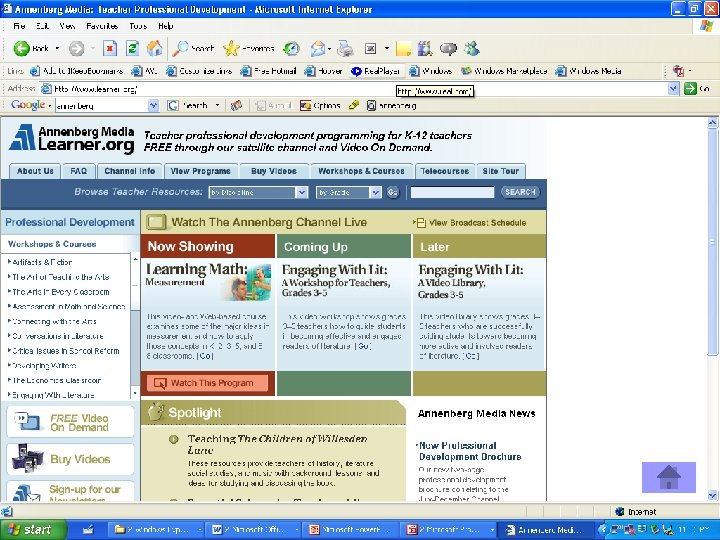Click the Go green arrow beside address bar
This screenshot has height=540, width=720.
(690, 89)
